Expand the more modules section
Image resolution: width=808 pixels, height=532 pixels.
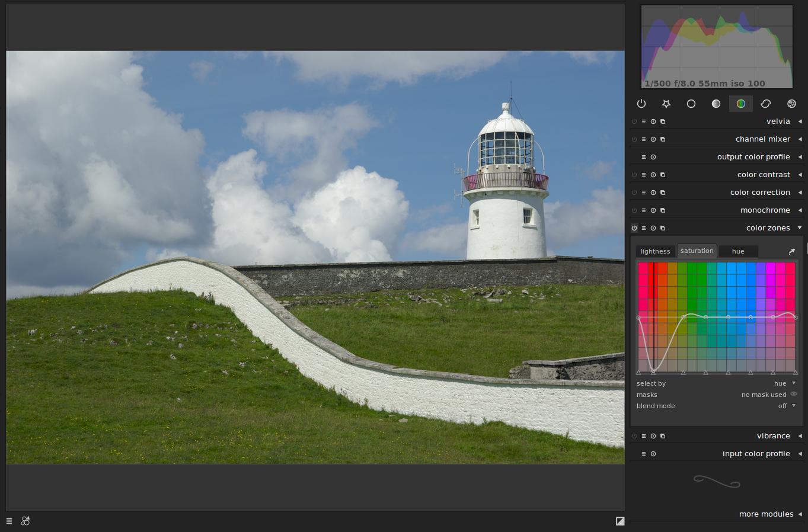771,514
